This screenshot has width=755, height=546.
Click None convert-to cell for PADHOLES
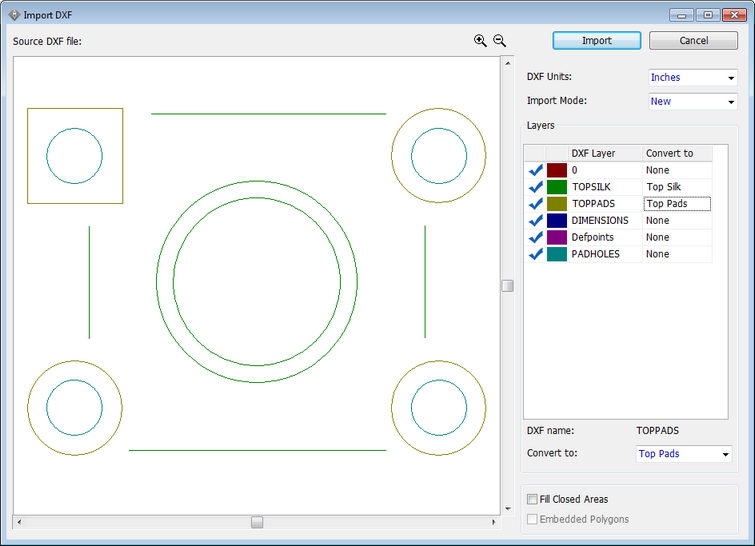(x=677, y=254)
